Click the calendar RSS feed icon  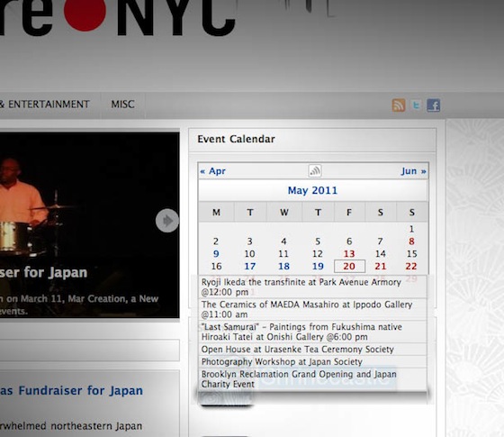(315, 171)
